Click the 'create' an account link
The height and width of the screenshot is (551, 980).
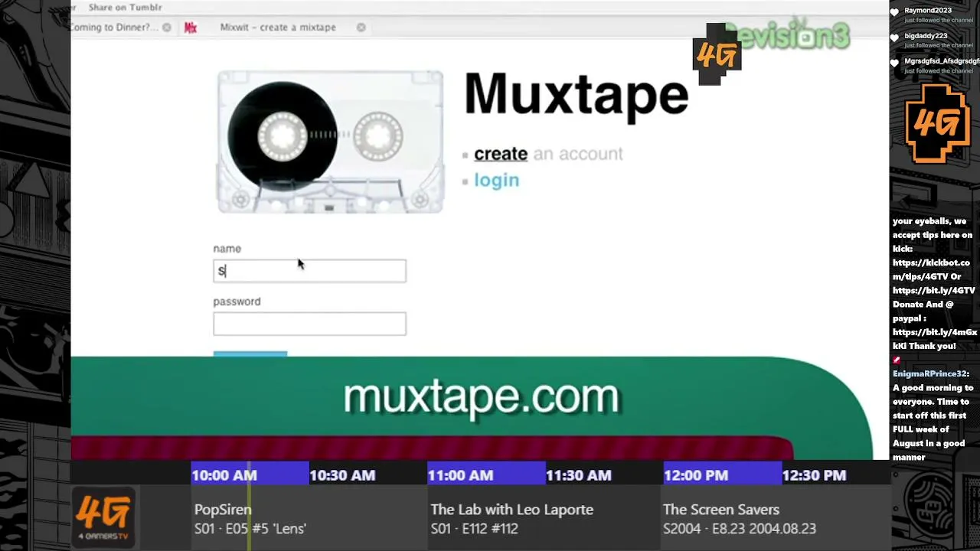coord(501,154)
